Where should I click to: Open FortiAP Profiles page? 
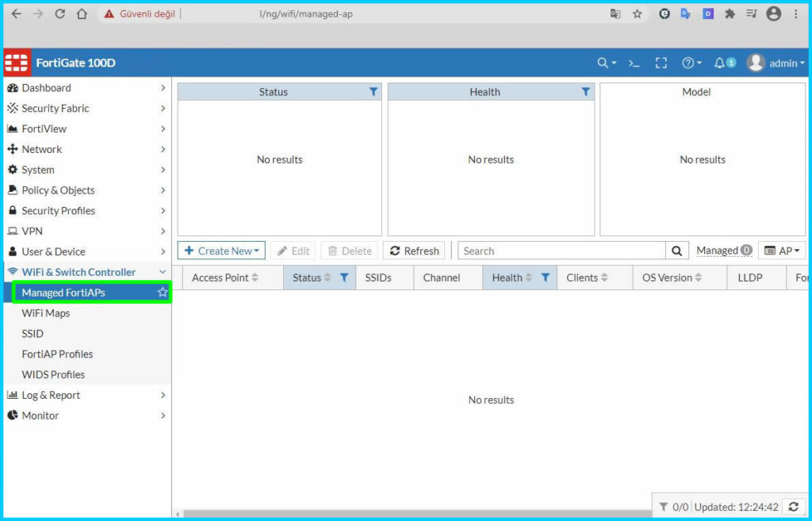pyautogui.click(x=57, y=354)
